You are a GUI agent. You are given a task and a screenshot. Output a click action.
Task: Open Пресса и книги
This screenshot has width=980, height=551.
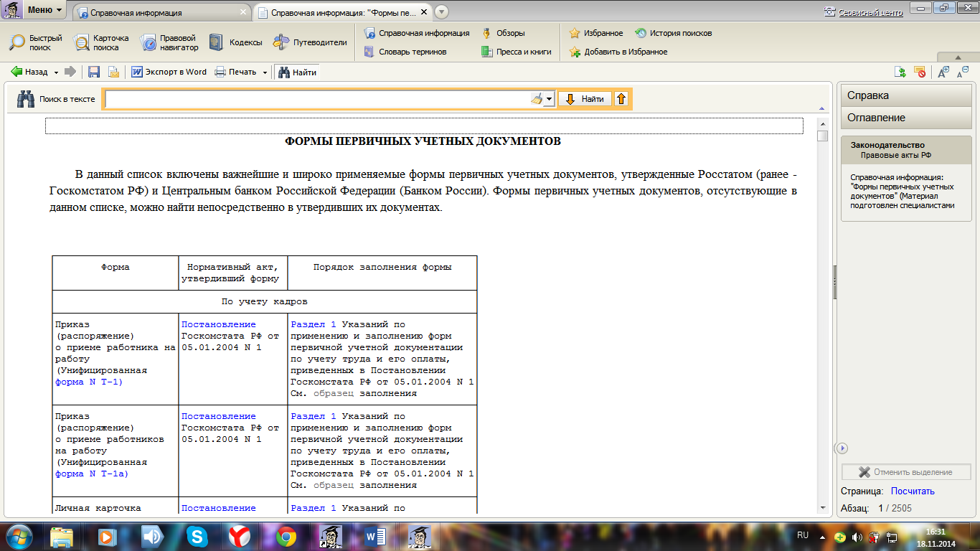tap(516, 52)
